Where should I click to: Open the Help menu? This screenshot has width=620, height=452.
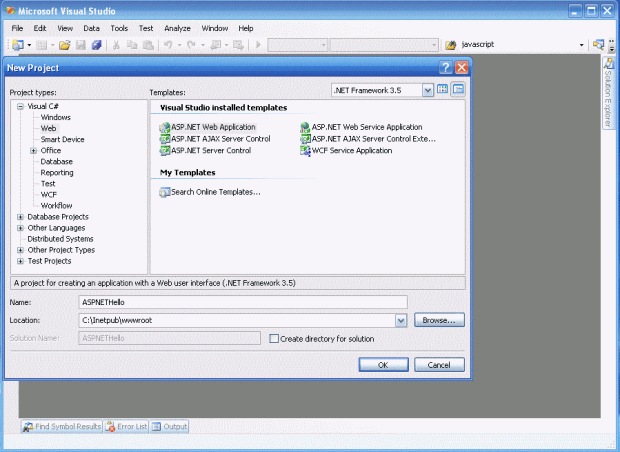coord(246,28)
